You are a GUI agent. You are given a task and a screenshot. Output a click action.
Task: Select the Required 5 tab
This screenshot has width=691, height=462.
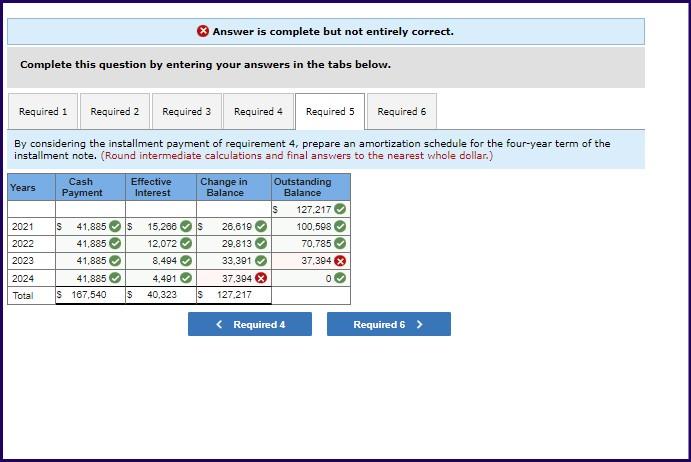[330, 111]
